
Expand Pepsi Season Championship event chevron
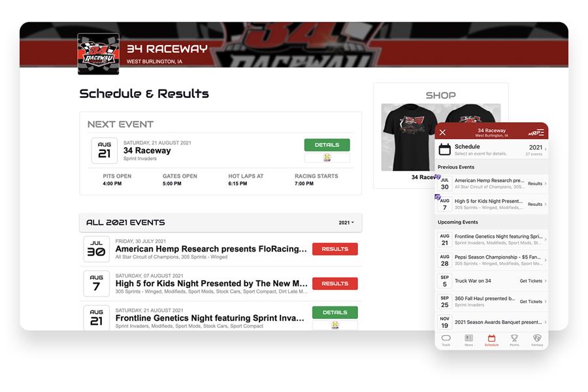coord(546,260)
